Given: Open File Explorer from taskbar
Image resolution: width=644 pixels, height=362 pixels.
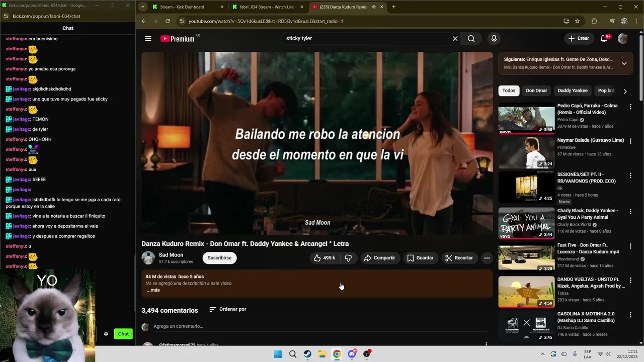Looking at the screenshot, I should (x=322, y=354).
